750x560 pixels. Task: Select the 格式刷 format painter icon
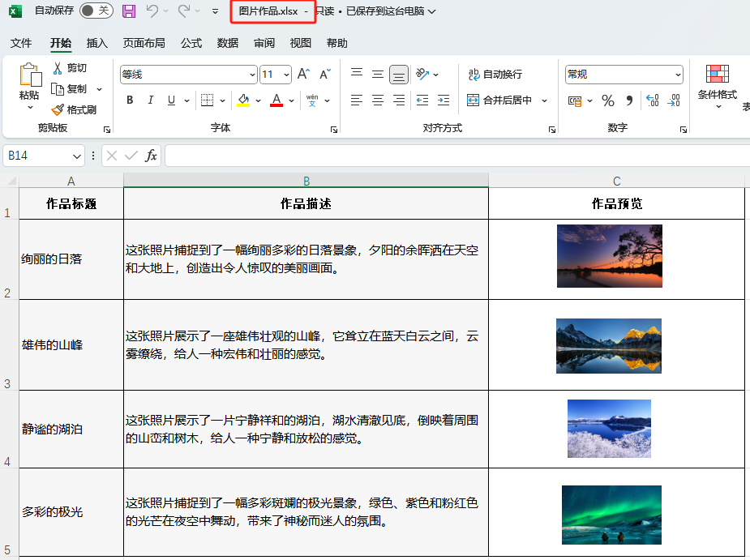tap(57, 109)
